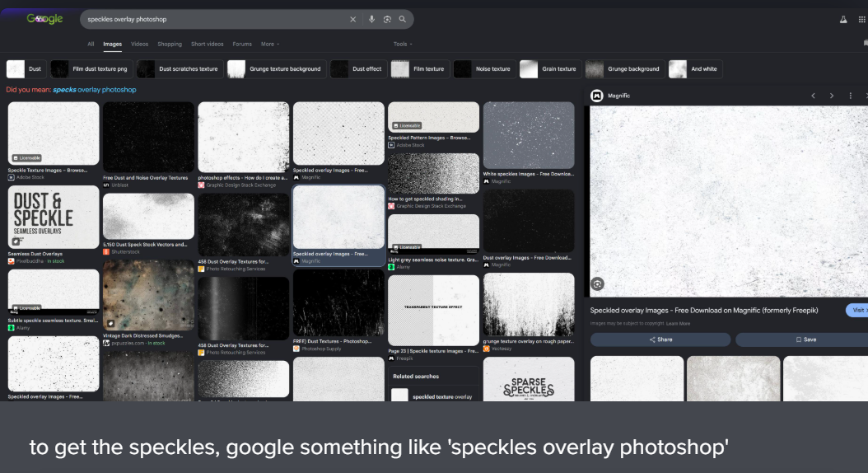The height and width of the screenshot is (473, 868).
Task: Expand the Tools dropdown
Action: (x=403, y=44)
